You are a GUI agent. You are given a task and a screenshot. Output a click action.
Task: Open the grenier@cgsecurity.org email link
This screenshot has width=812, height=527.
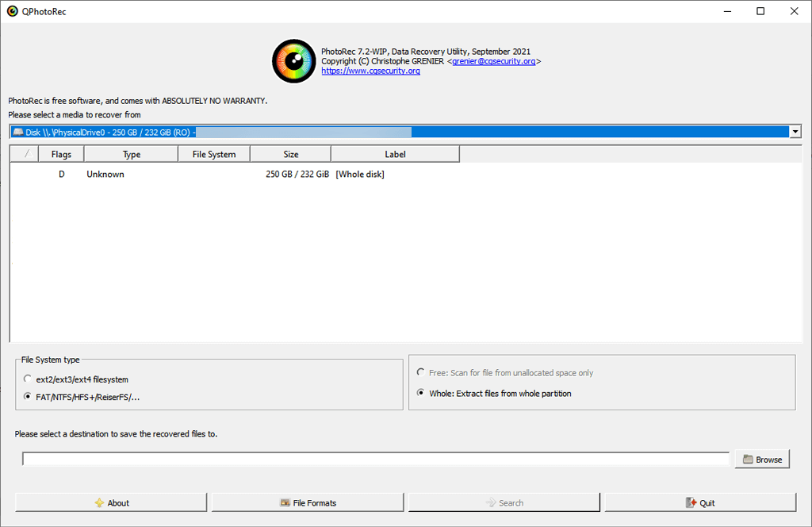tap(493, 61)
